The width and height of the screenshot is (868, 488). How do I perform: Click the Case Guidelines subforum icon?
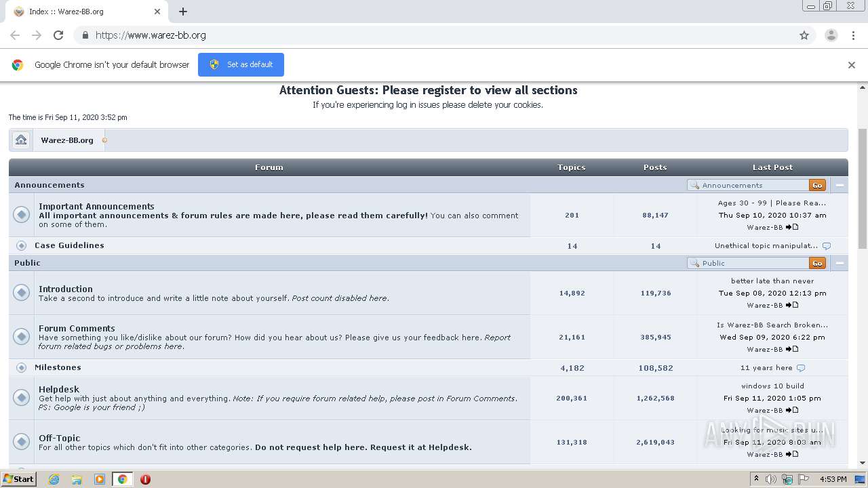(22, 245)
